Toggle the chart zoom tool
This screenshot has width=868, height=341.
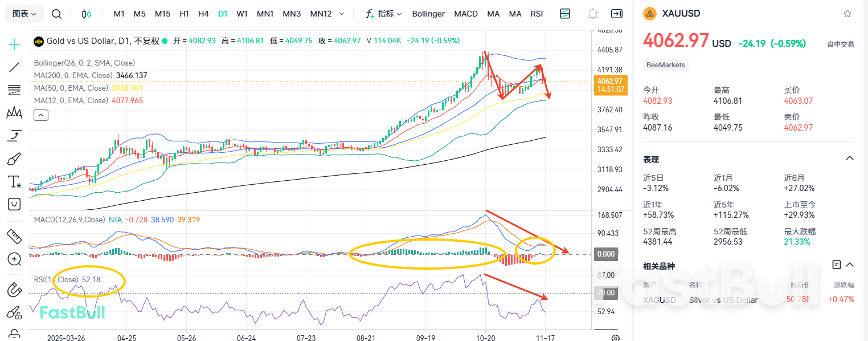pyautogui.click(x=14, y=259)
